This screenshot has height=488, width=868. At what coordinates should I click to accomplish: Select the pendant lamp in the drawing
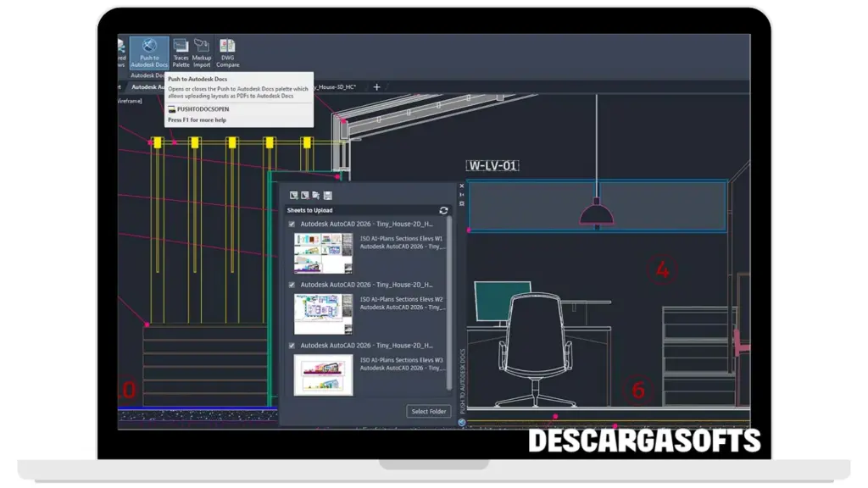596,212
